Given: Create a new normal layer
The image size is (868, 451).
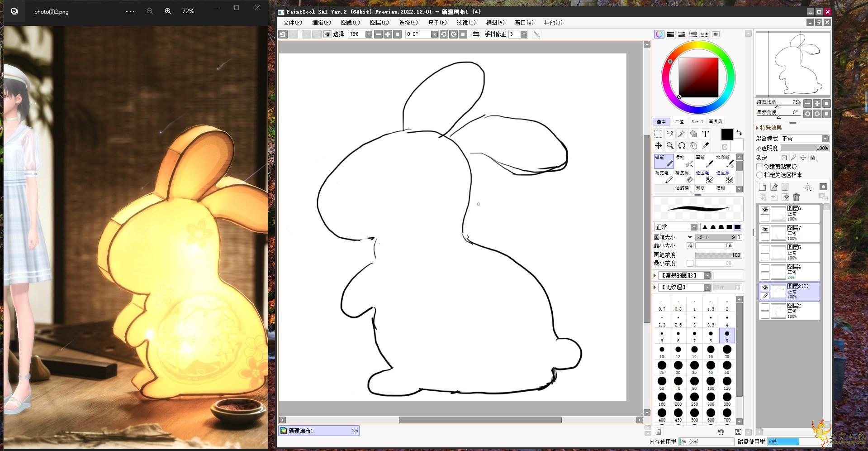Looking at the screenshot, I should coord(762,187).
